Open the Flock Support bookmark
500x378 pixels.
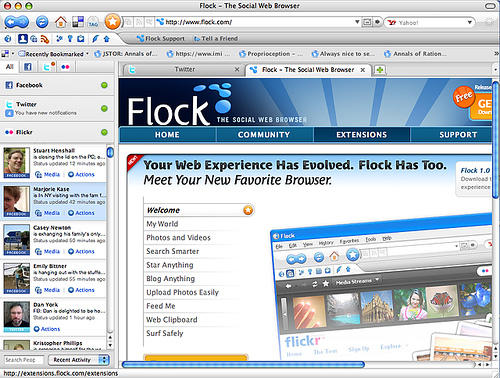[x=161, y=39]
